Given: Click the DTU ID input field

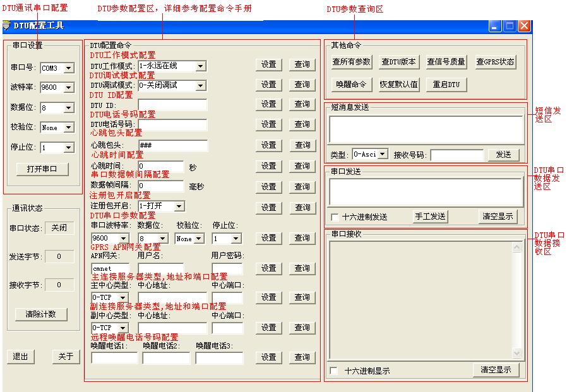Looking at the screenshot, I should point(173,105).
